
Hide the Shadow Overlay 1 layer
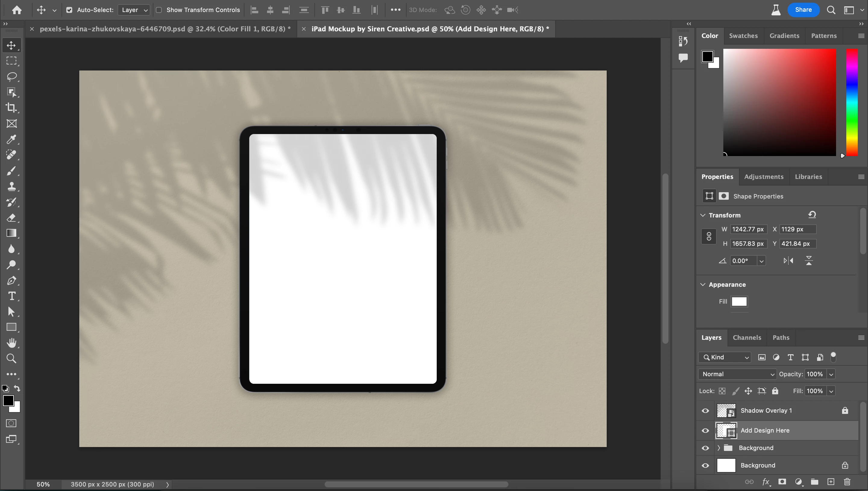coord(705,411)
